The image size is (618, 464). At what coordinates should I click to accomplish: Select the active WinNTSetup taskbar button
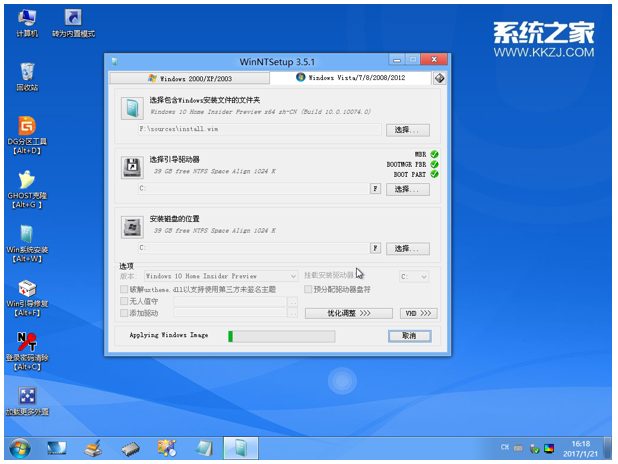(241, 448)
